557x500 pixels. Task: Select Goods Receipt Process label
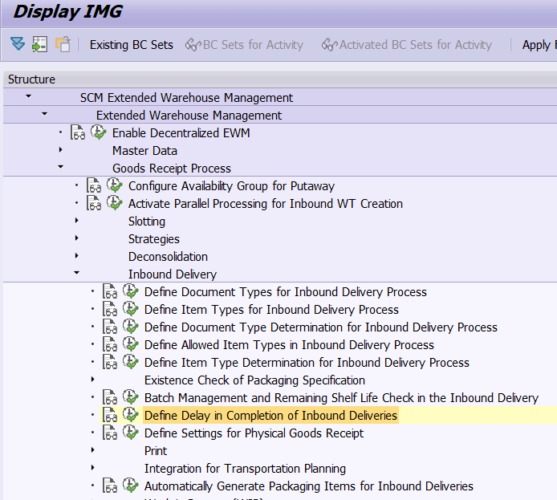pos(172,168)
